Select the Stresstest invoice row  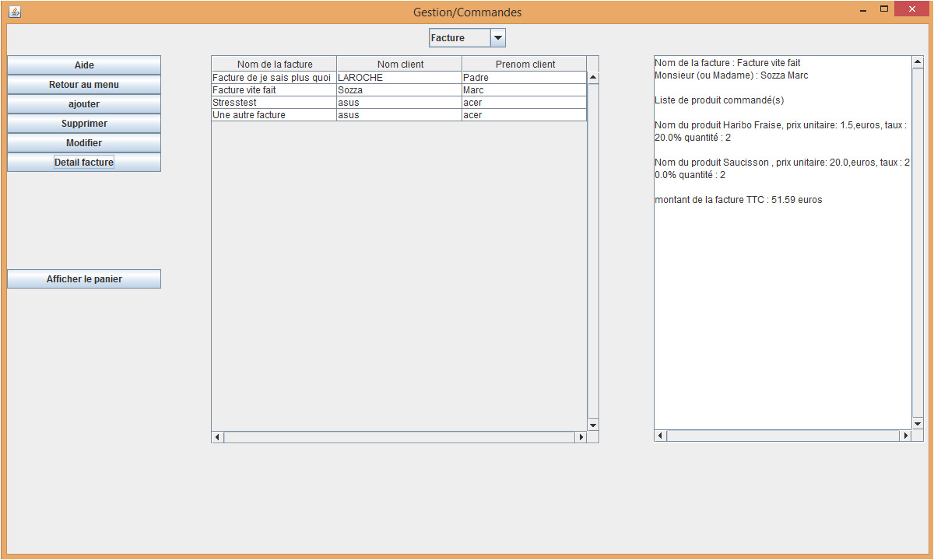click(274, 103)
